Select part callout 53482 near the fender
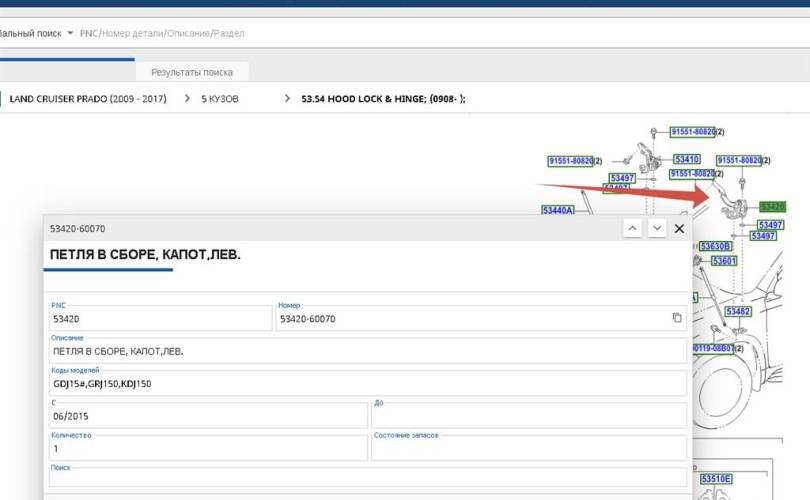 (738, 312)
